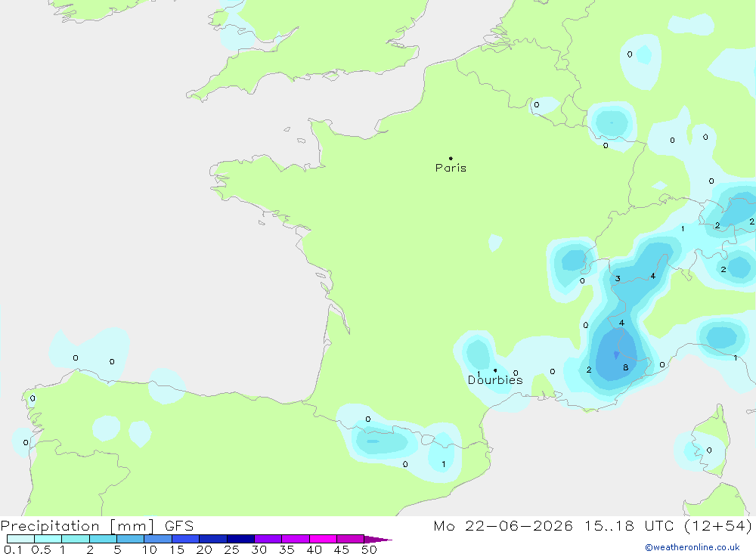This screenshot has height=554, width=756.
Task: Pick the legend swatch between 5 and 10
Action: 130,539
